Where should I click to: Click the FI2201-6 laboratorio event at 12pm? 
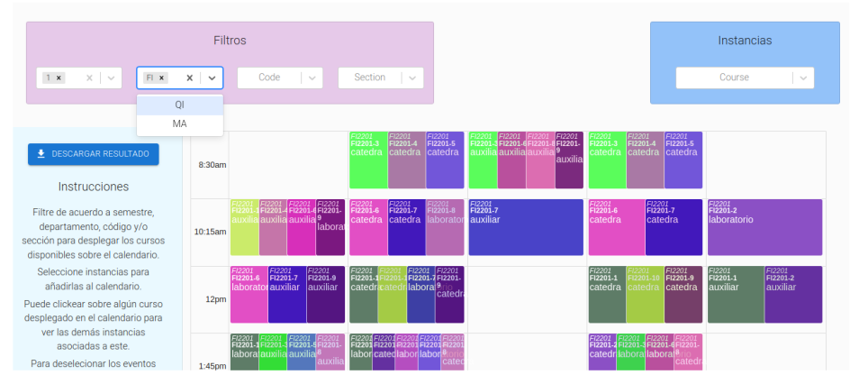pos(249,294)
